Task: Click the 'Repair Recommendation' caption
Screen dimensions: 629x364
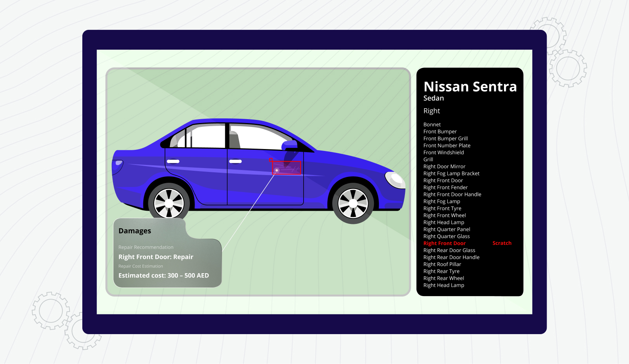Action: coord(146,247)
